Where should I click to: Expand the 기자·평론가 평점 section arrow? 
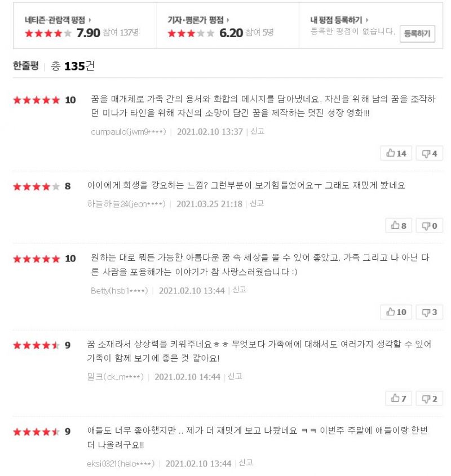pos(228,20)
